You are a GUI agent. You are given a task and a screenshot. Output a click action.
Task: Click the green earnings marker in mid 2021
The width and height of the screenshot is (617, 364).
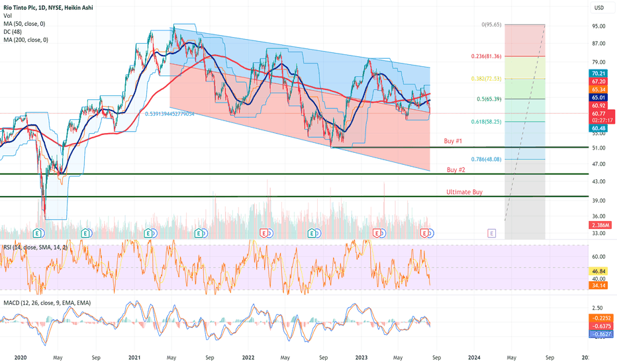tap(199, 234)
